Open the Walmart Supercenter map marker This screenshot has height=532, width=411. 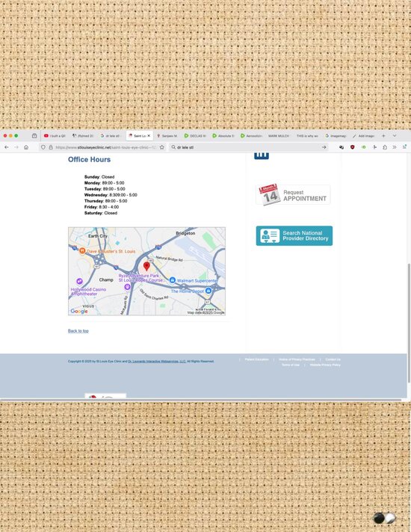pyautogui.click(x=173, y=280)
